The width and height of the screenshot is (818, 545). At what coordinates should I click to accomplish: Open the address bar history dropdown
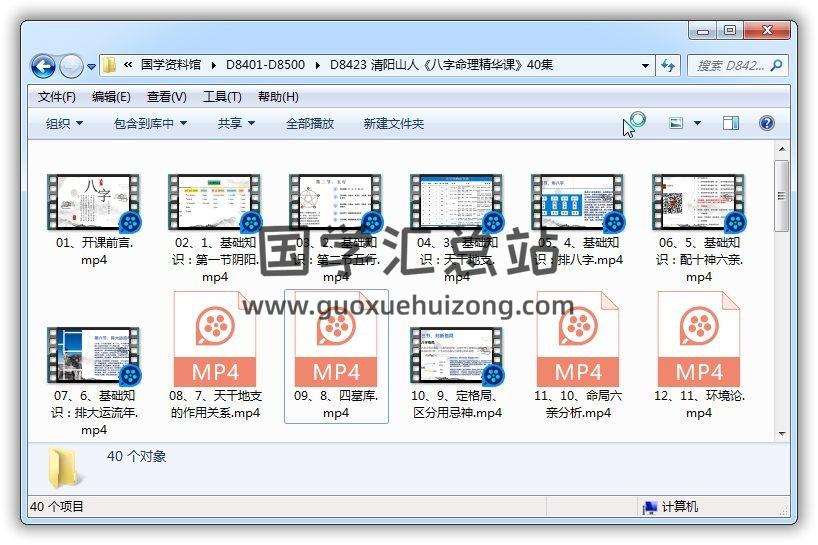pos(645,66)
